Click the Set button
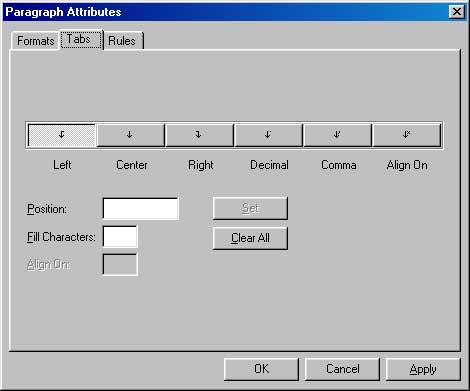 [x=250, y=208]
